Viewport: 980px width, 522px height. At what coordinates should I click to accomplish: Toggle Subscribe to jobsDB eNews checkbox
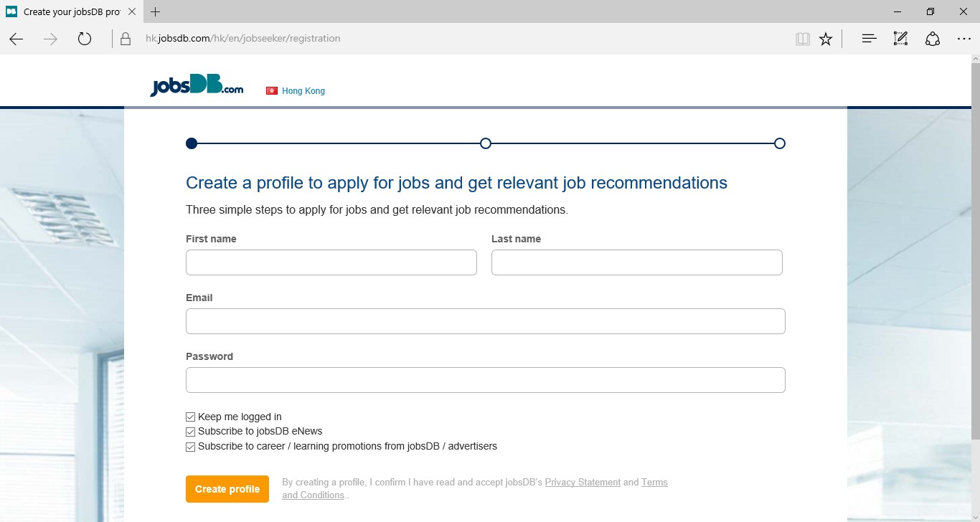[x=191, y=432]
